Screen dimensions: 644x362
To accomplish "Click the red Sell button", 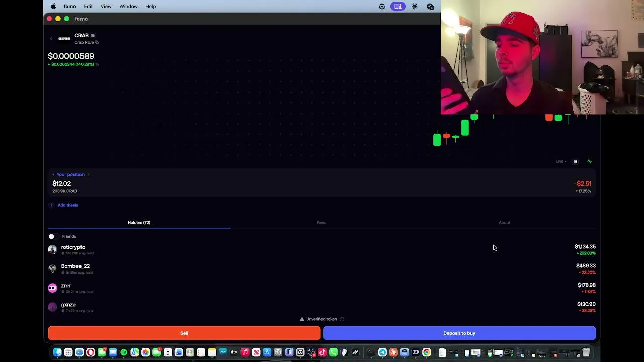I will [x=184, y=333].
